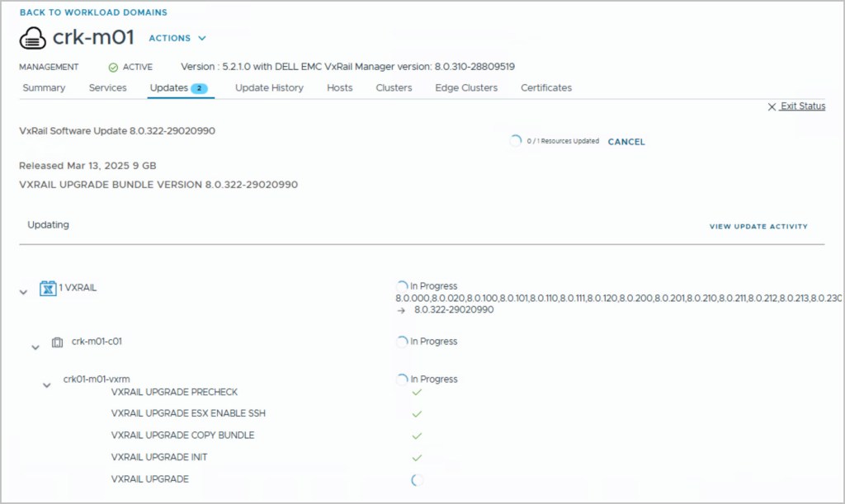Click the VXRAIL UPGRADE INIT checkmark
This screenshot has height=504, width=845.
[x=417, y=458]
